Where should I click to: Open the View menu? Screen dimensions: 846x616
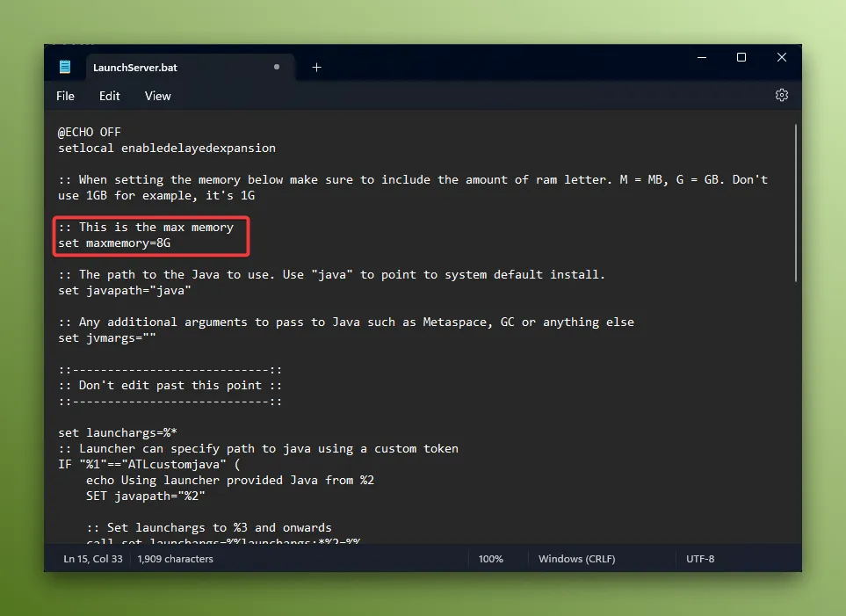click(x=157, y=96)
